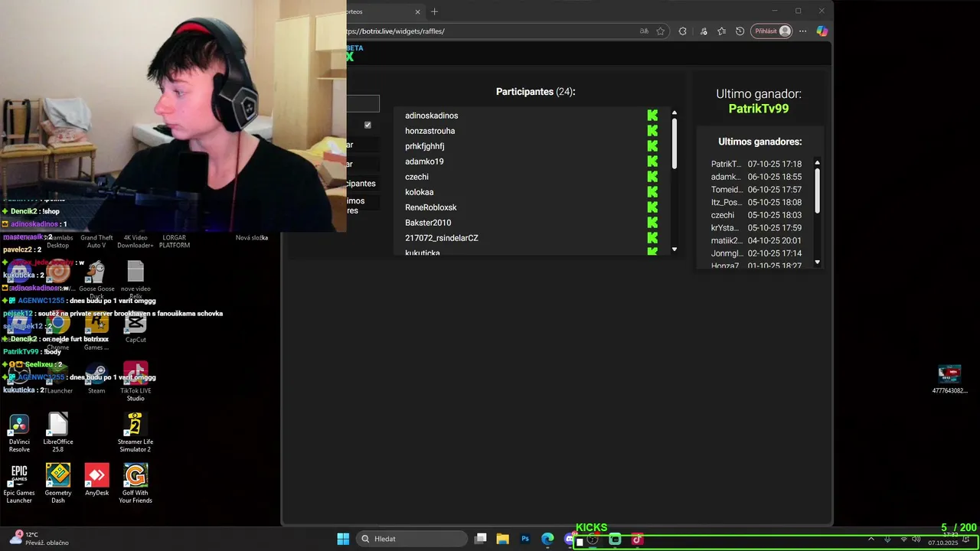This screenshot has height=551, width=980.
Task: Click winner entry dated 06-10-25 18:55
Action: [756, 177]
